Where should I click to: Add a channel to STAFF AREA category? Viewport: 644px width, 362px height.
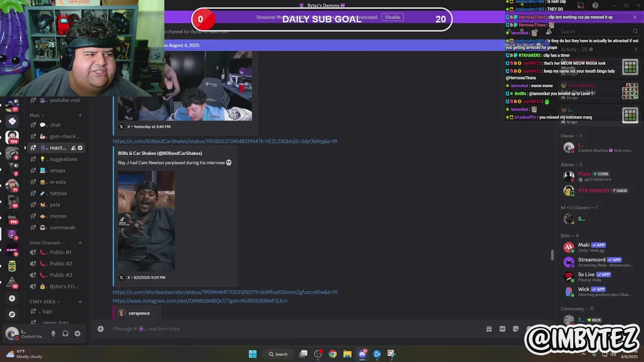tap(80, 302)
